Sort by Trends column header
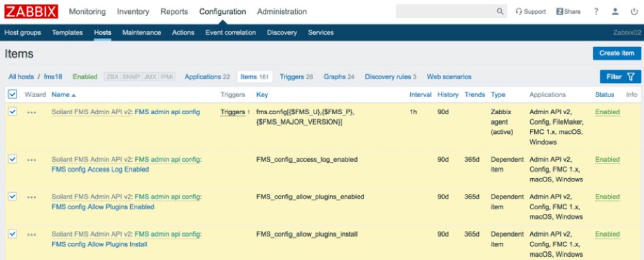 475,94
